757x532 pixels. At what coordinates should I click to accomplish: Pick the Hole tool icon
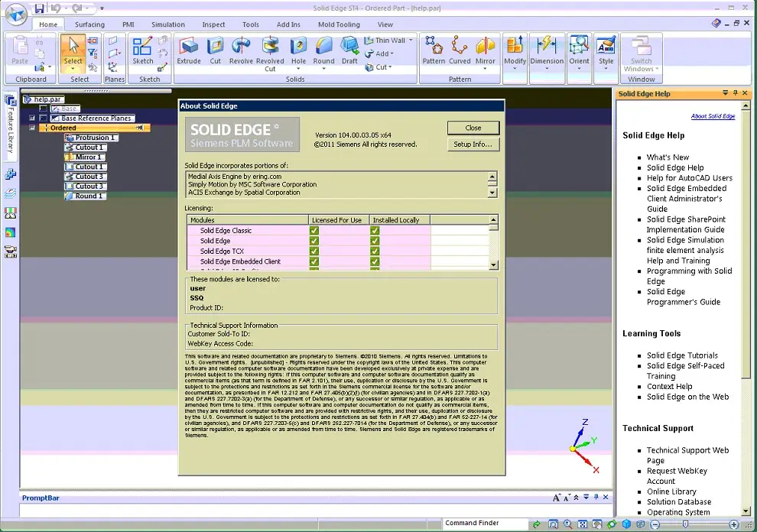point(298,47)
